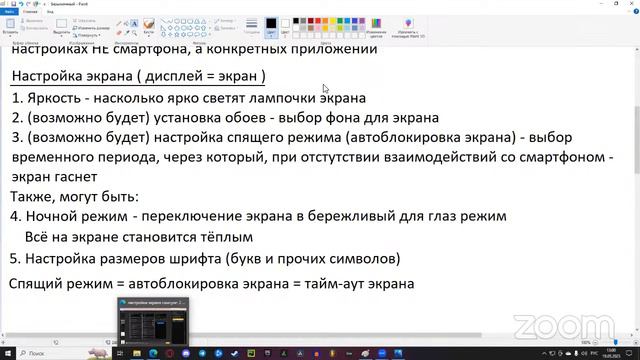The image size is (640, 360).
Task: Open the Rotate (Повернуть) dropdown
Action: tap(87, 35)
